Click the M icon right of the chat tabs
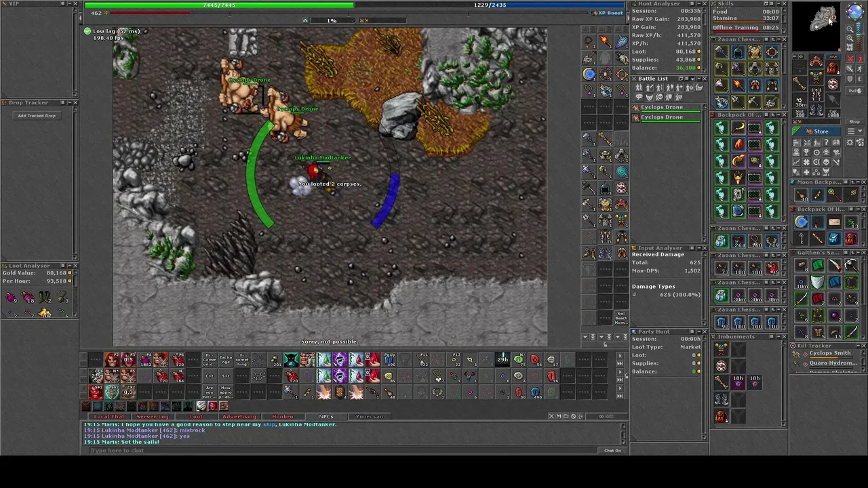This screenshot has width=868, height=488. [559, 416]
